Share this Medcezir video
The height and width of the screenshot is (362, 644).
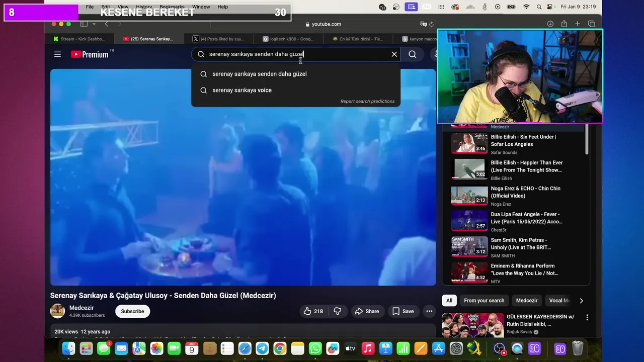point(367,311)
